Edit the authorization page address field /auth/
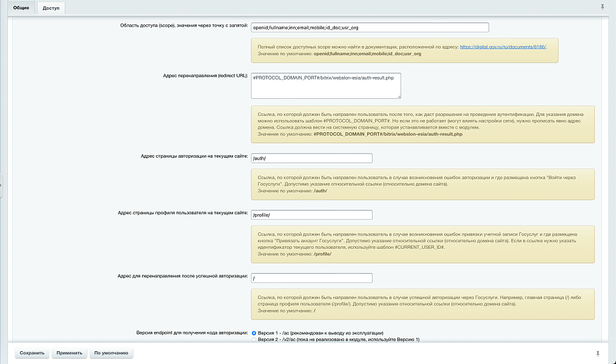Screen dimensions: 616x364 311,158
